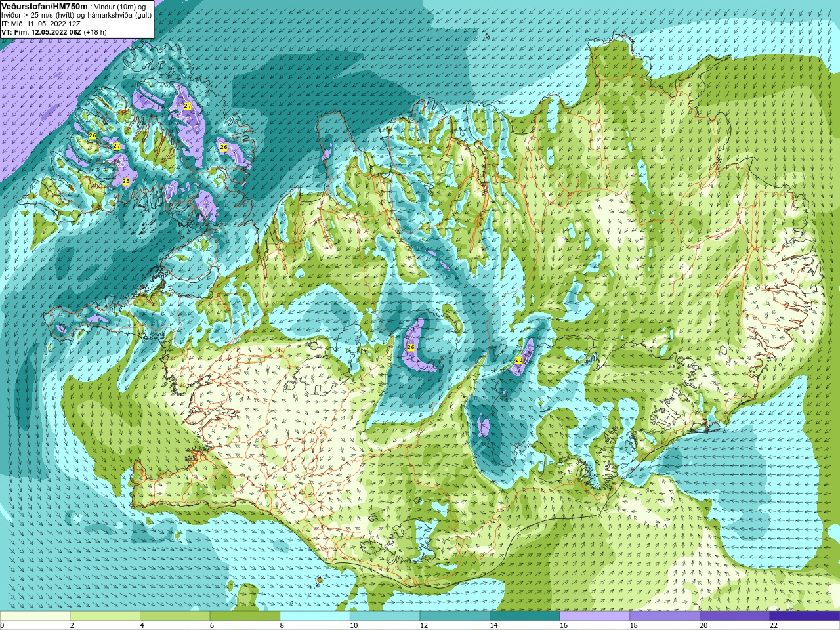Viewport: 840px width, 630px height.
Task: Select the 'VT: Fim. 12.05.2022 06Z' line
Action: (41, 32)
